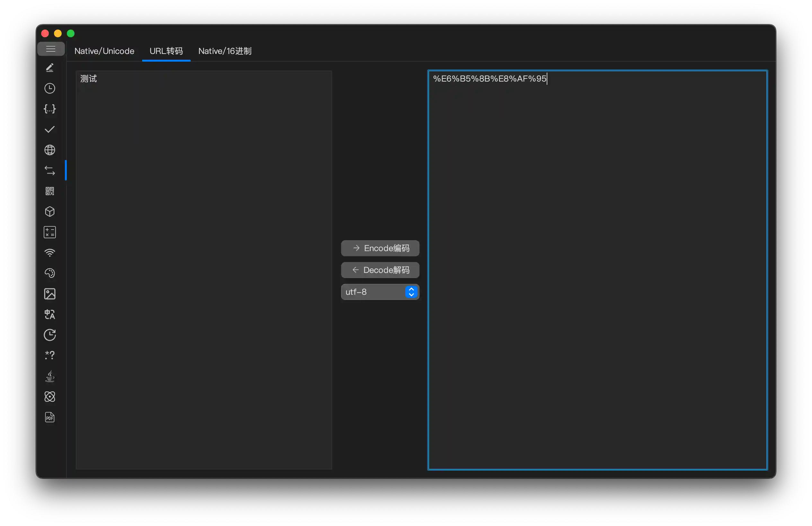Viewport: 812px width, 526px height.
Task: Switch to the Native/Unicode tab
Action: click(104, 51)
